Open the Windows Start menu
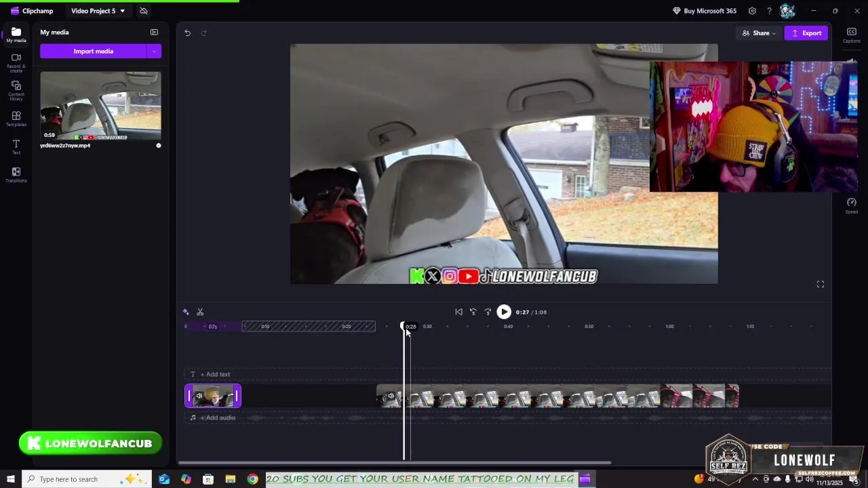 (x=11, y=479)
